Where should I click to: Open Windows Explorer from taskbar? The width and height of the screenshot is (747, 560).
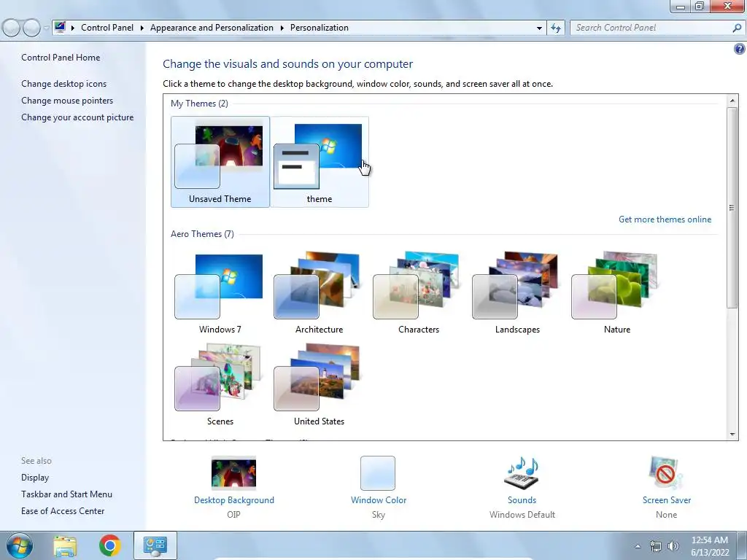pyautogui.click(x=65, y=545)
